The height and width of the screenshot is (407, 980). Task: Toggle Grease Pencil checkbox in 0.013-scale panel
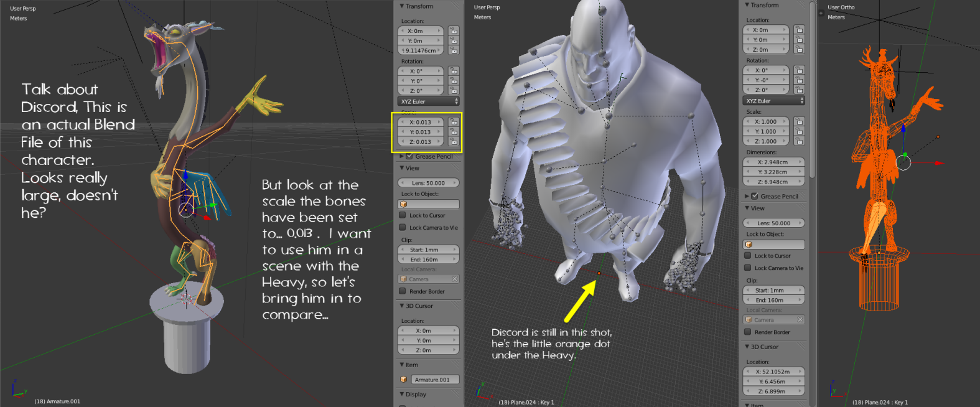(409, 156)
